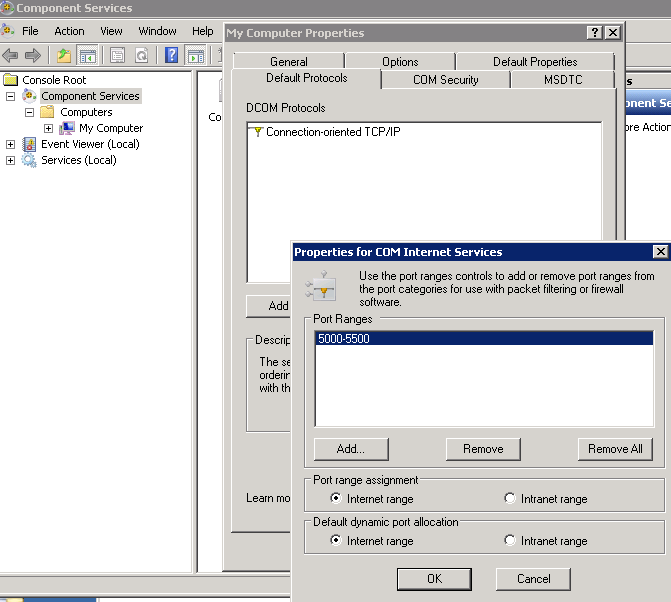Switch to the COM Security tab
Viewport: 671px width, 602px height.
click(x=446, y=80)
